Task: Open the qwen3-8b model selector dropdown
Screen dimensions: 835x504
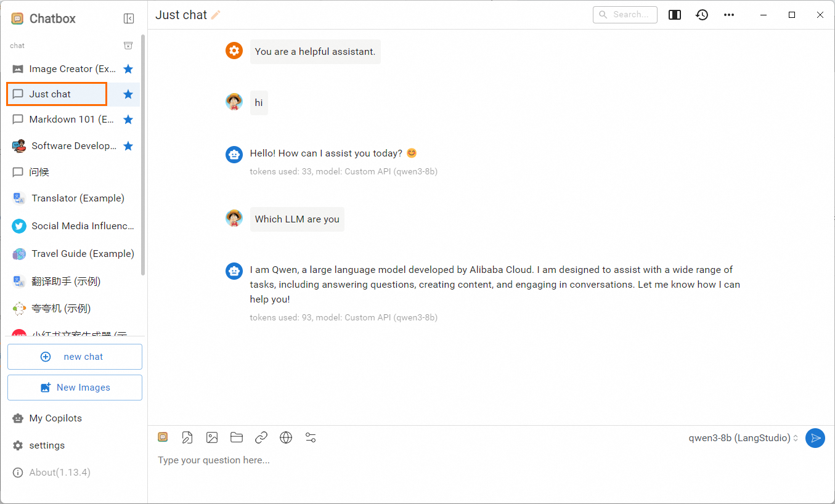Action: (743, 438)
